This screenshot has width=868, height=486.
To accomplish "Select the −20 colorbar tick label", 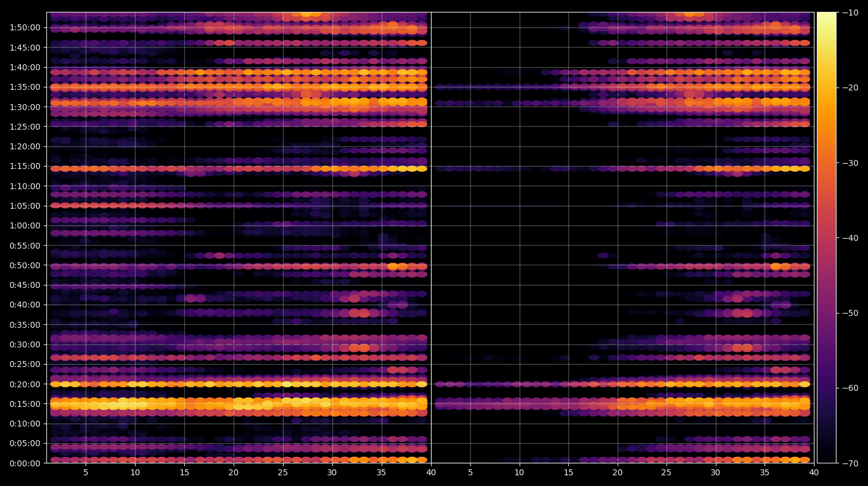I will coord(850,87).
